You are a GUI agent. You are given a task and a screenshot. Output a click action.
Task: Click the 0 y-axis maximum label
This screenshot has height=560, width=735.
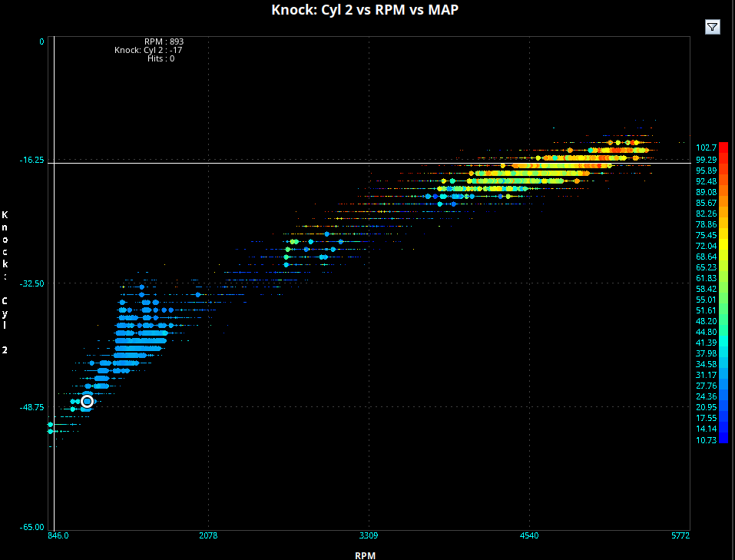41,41
